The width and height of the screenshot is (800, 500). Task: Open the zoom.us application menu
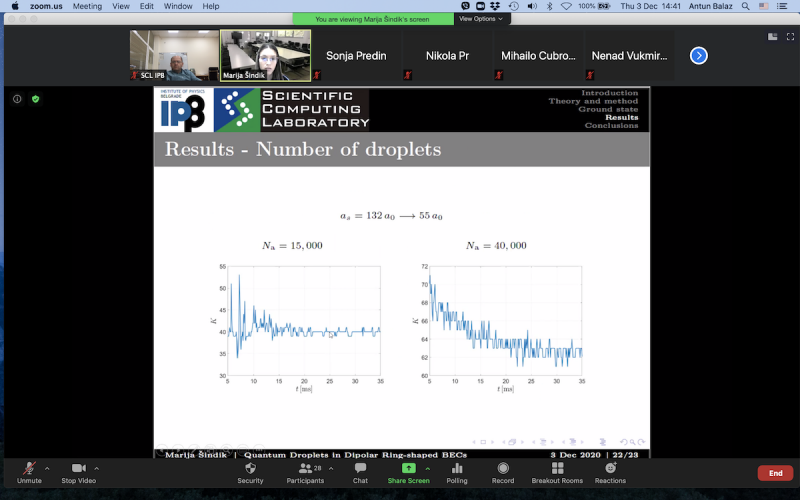[x=46, y=6]
